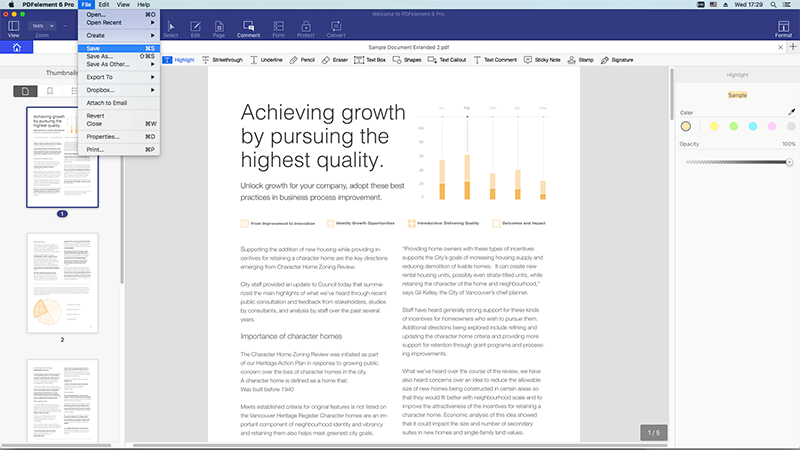This screenshot has width=800, height=450.
Task: Open the Protect tool in toolbar
Action: click(x=306, y=29)
